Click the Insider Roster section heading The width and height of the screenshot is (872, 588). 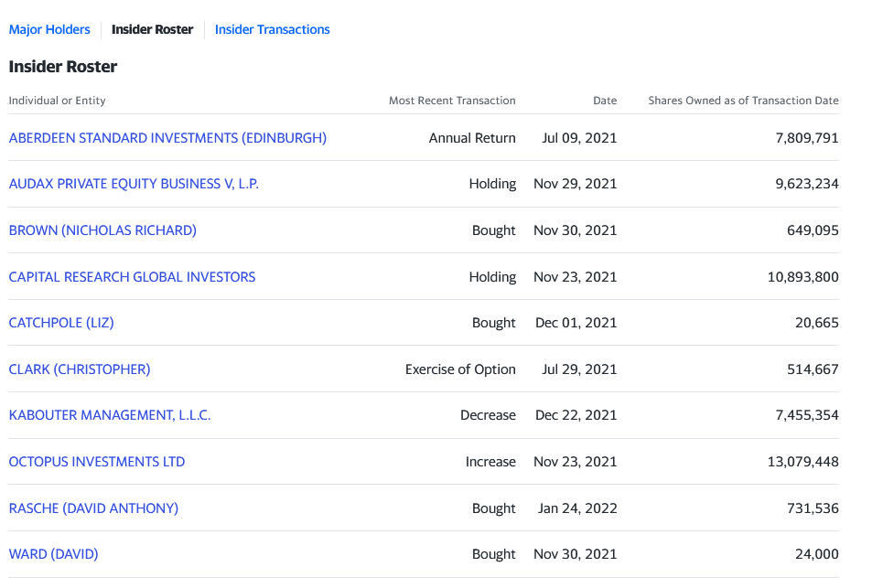point(63,67)
